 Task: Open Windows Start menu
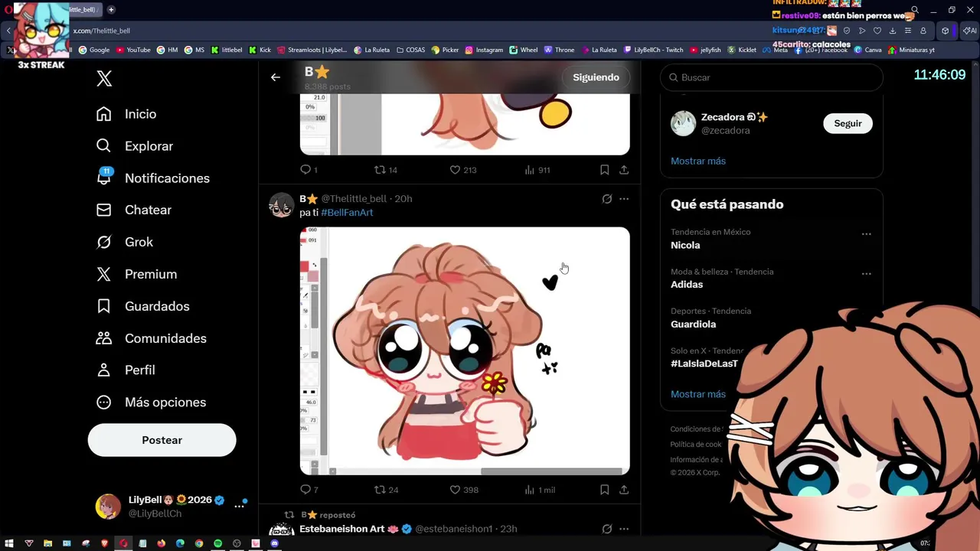9,543
